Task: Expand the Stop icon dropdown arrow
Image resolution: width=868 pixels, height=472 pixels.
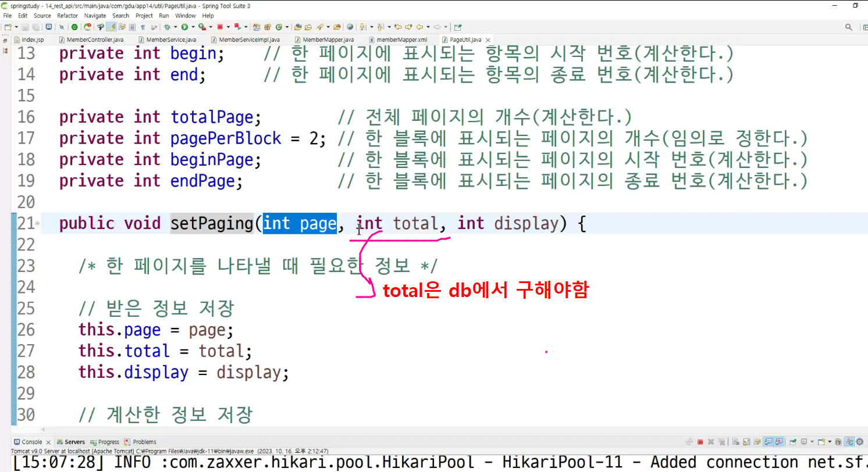Action: coord(228,27)
